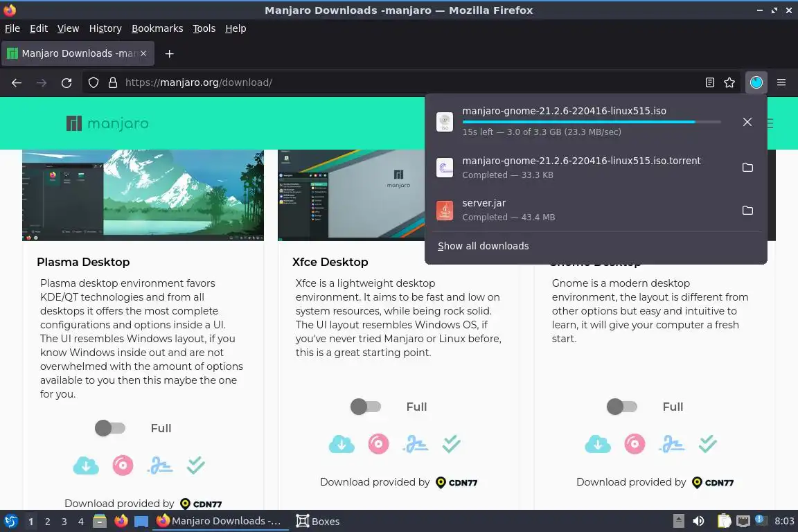Click the Plasma Desktop screenshot thumbnail
The image size is (798, 532).
[143, 195]
